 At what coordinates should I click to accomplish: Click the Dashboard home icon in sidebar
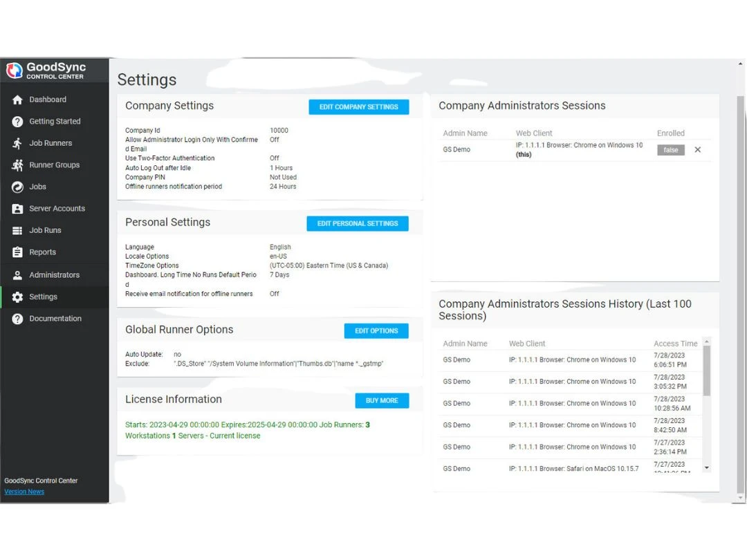(x=17, y=100)
